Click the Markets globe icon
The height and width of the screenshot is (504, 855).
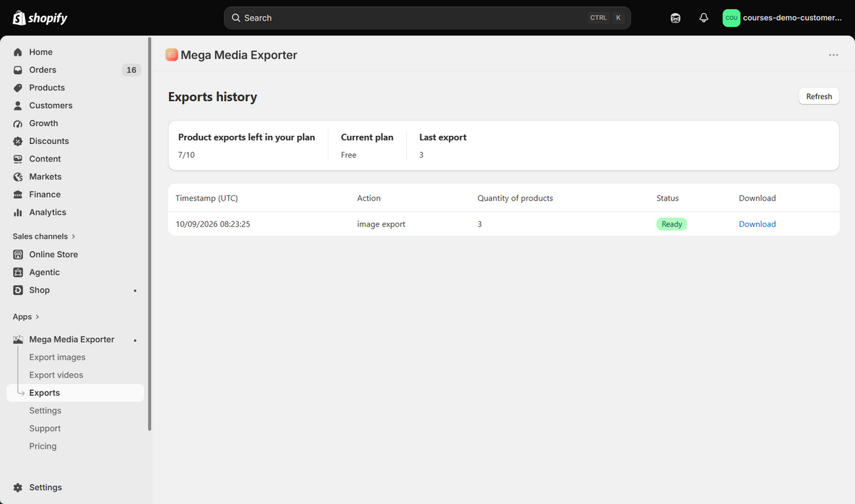18,177
